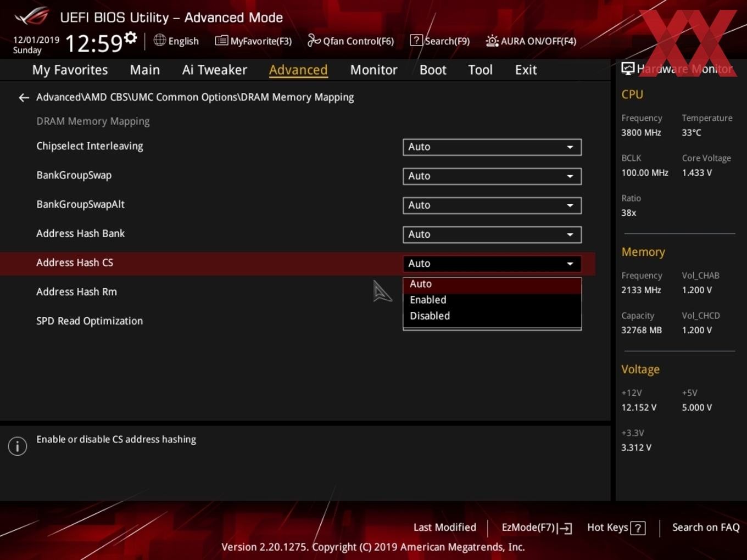Viewport: 747px width, 560px height.
Task: Select the Advanced tab
Action: click(298, 70)
